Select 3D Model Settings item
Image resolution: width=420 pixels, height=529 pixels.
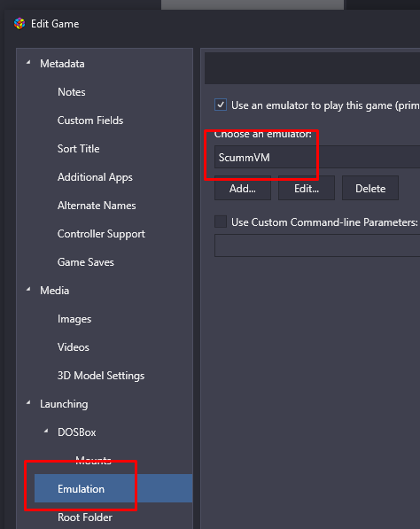pos(101,376)
